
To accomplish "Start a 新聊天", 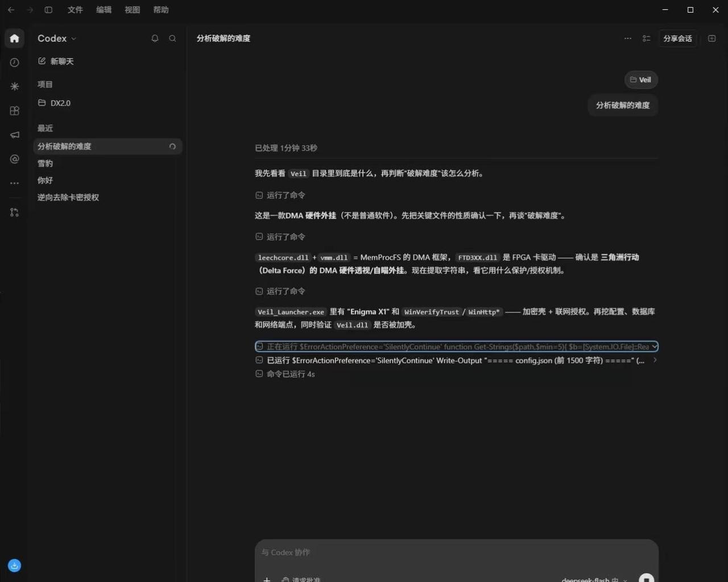I will (x=56, y=61).
